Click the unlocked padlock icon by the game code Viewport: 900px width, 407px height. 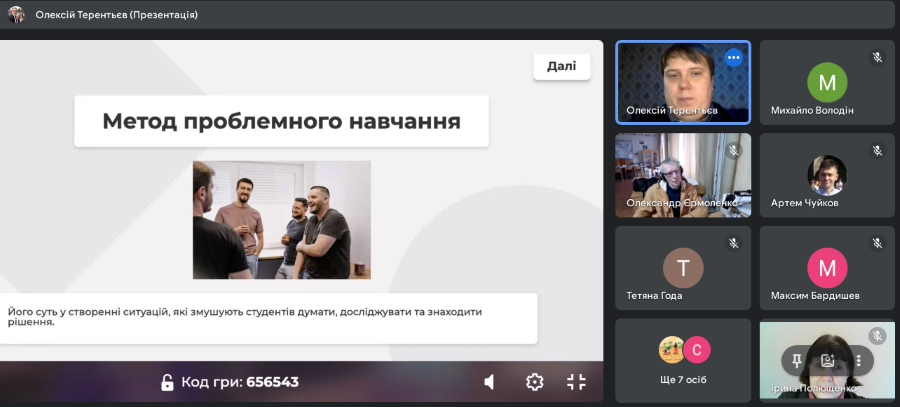point(167,382)
